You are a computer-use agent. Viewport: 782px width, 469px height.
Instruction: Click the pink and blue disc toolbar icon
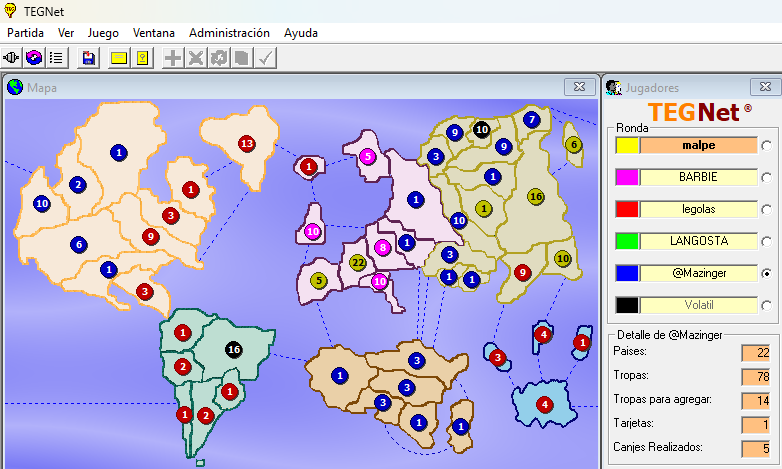[x=35, y=58]
